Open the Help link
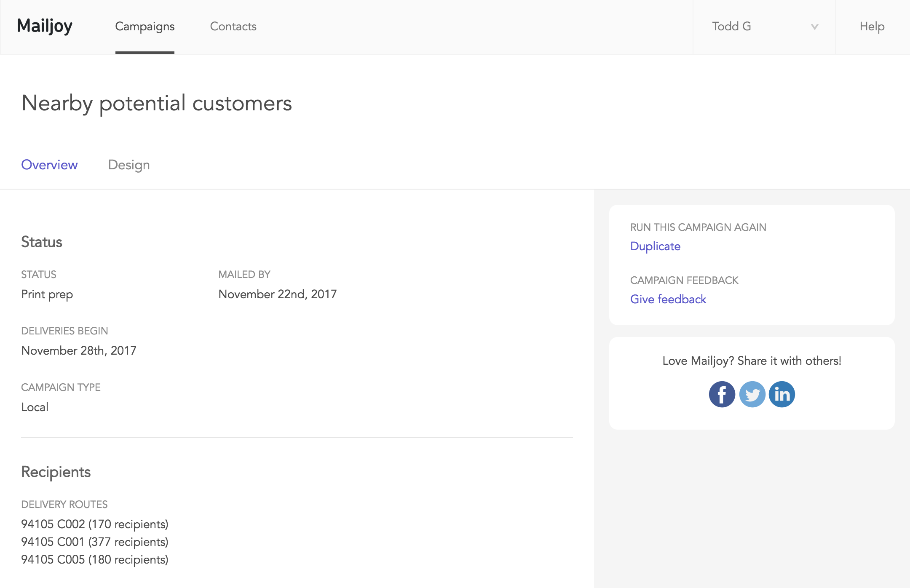 tap(872, 27)
